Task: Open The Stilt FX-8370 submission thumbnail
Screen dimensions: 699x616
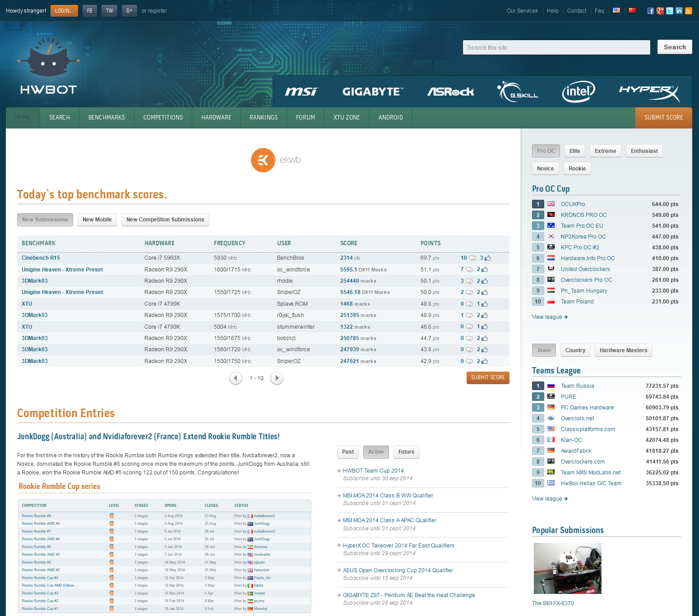Action: [568, 568]
